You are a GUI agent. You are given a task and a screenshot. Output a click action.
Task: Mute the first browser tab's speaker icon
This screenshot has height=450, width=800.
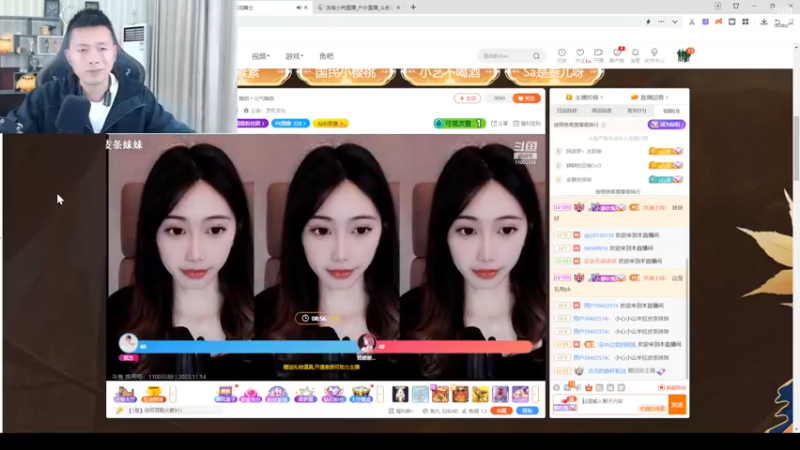[299, 8]
